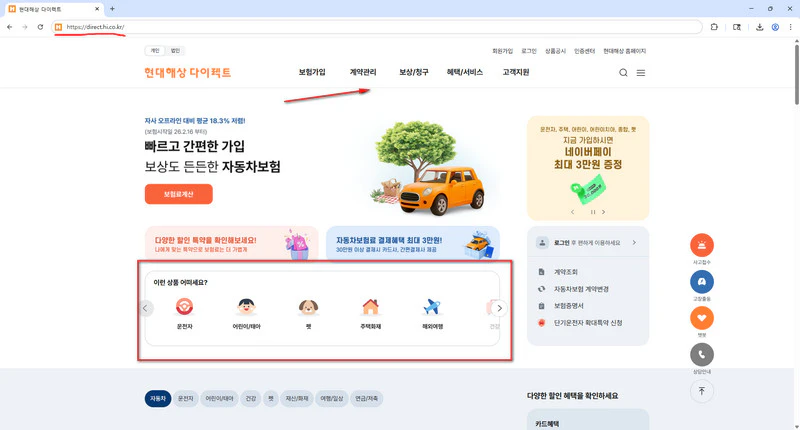800x430 pixels.
Task: Open the browser downloads icon
Action: coord(759,27)
